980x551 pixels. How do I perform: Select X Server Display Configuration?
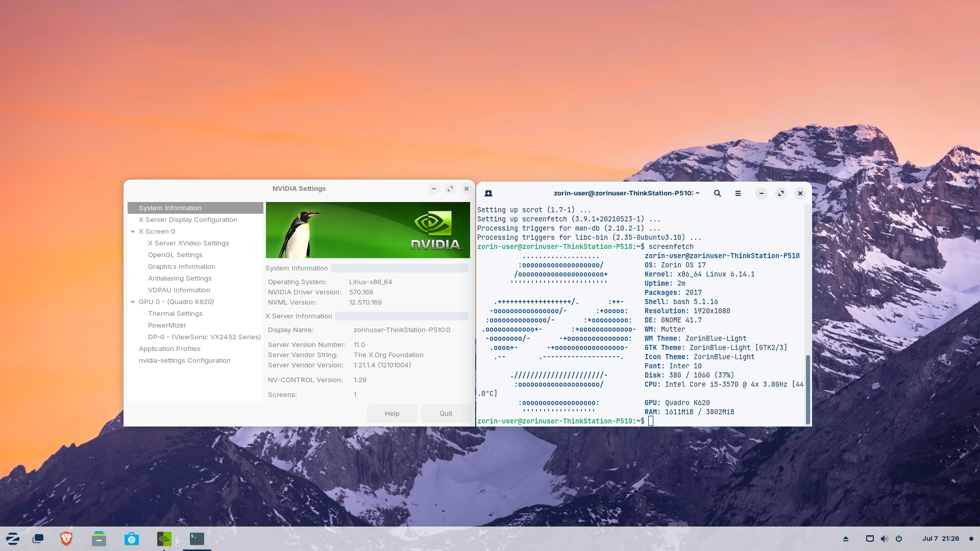click(x=188, y=220)
